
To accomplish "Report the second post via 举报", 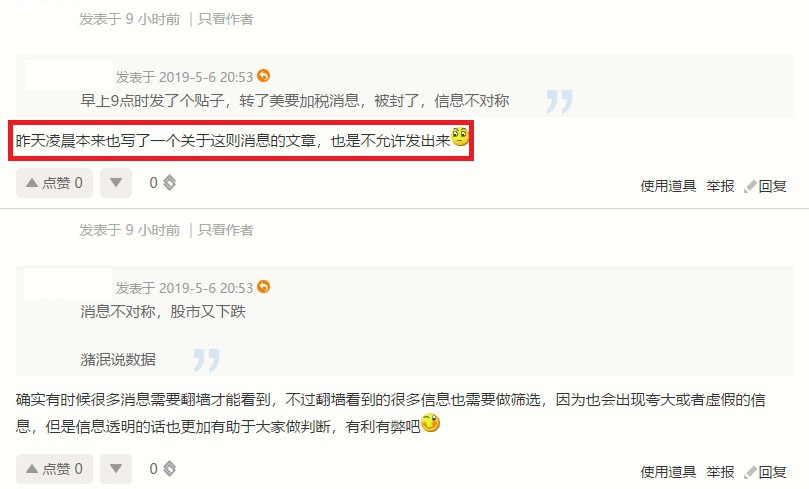I will pyautogui.click(x=720, y=472).
